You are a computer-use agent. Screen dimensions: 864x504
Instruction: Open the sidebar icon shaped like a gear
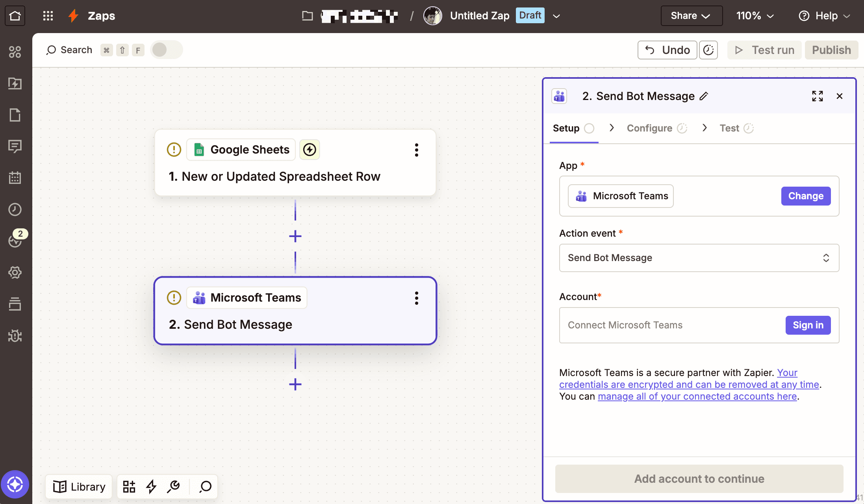pyautogui.click(x=15, y=272)
